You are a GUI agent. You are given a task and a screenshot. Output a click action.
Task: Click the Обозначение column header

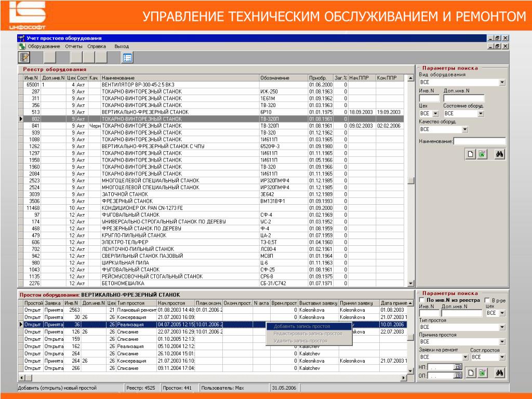click(x=283, y=78)
